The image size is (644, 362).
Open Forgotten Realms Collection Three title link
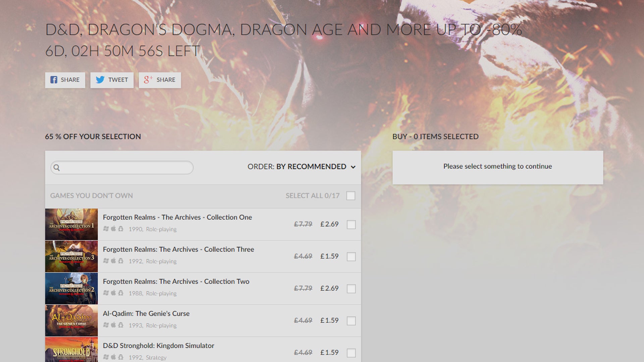pyautogui.click(x=178, y=249)
